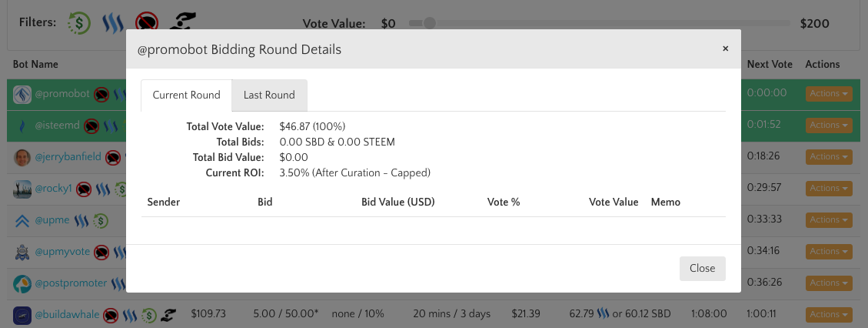The image size is (868, 328).
Task: Click the @jerrybanfield profile picture
Action: pyautogui.click(x=22, y=157)
